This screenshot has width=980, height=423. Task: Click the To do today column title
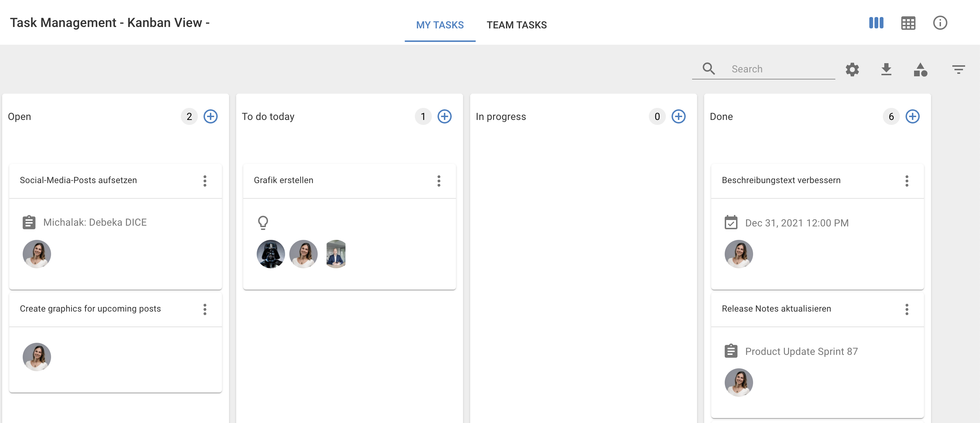[268, 116]
